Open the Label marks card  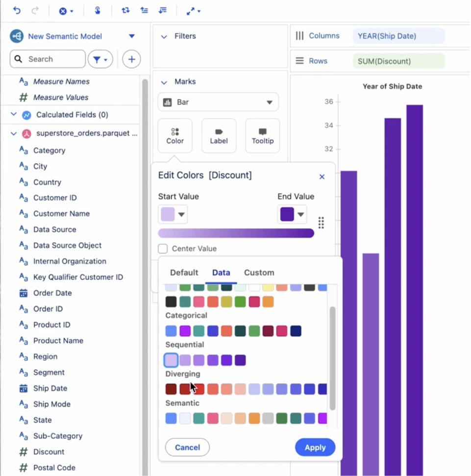tap(219, 136)
